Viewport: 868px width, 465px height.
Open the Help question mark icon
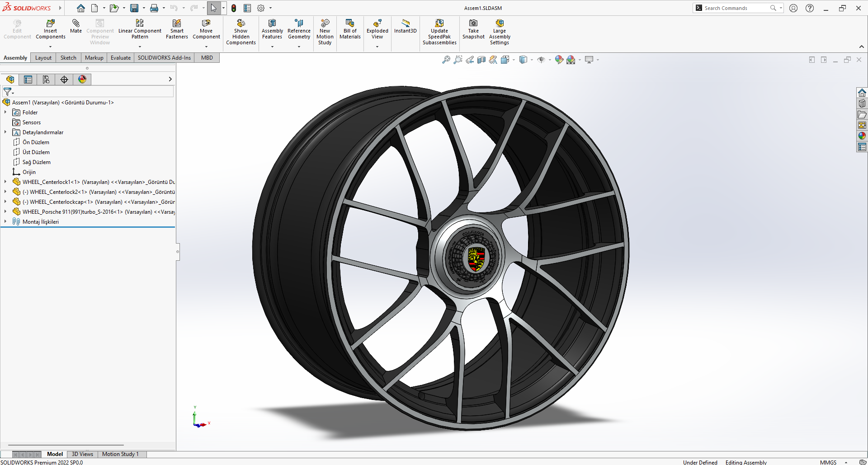coord(810,8)
